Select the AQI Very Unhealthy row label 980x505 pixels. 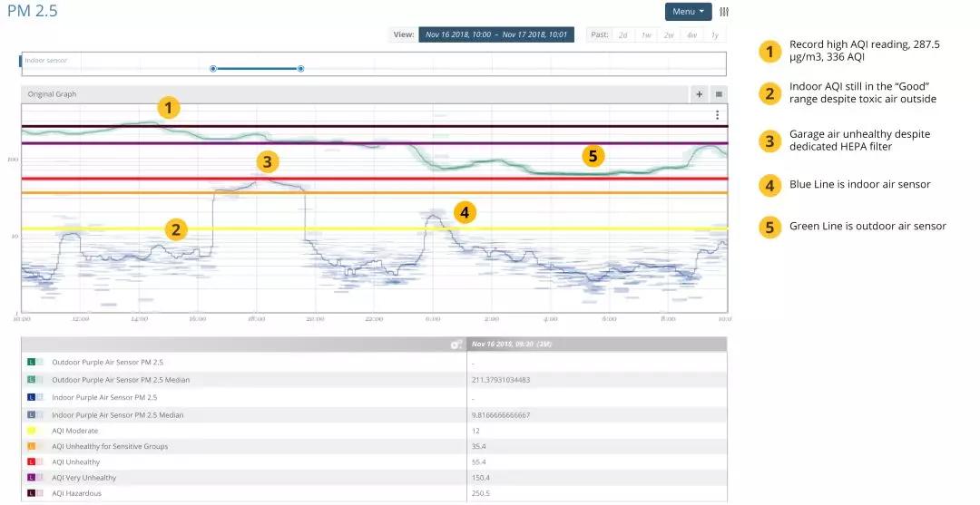pyautogui.click(x=84, y=478)
